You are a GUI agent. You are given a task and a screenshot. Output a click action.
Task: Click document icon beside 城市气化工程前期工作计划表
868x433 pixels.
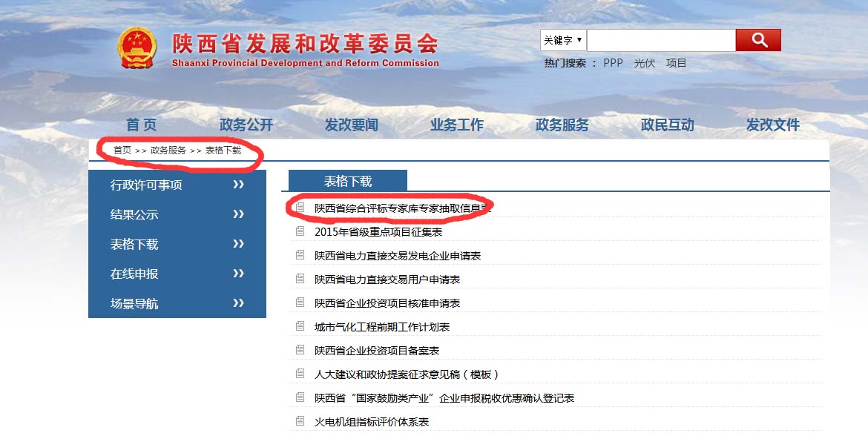(300, 326)
